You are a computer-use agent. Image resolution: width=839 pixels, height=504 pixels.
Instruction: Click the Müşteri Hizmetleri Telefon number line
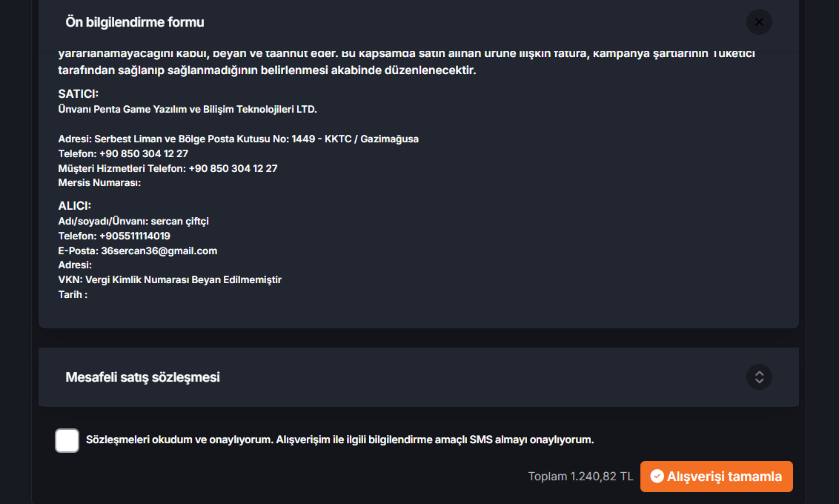click(x=168, y=168)
